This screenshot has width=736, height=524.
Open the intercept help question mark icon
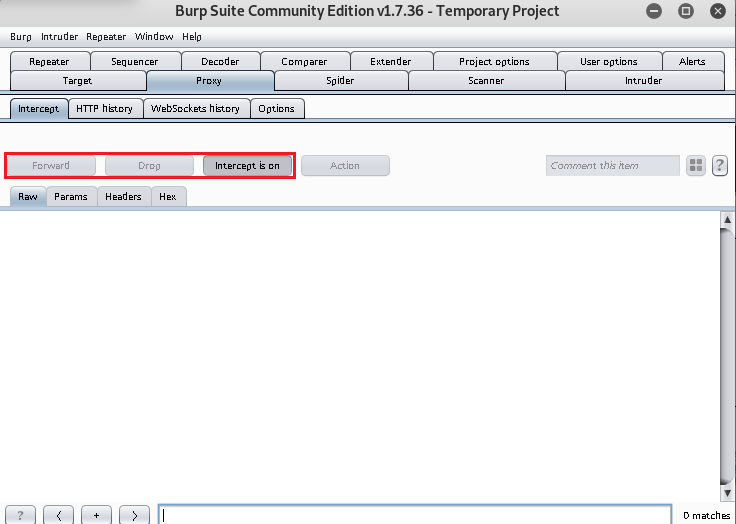pyautogui.click(x=720, y=166)
